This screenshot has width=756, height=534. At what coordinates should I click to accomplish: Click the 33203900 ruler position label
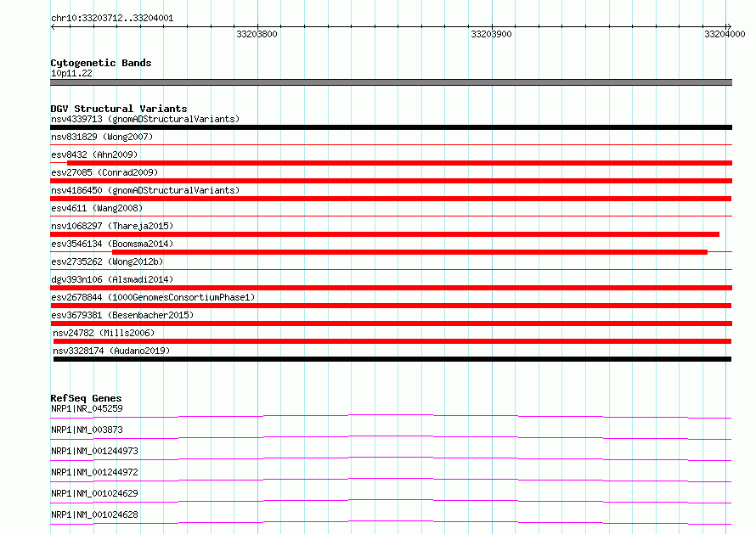click(491, 34)
